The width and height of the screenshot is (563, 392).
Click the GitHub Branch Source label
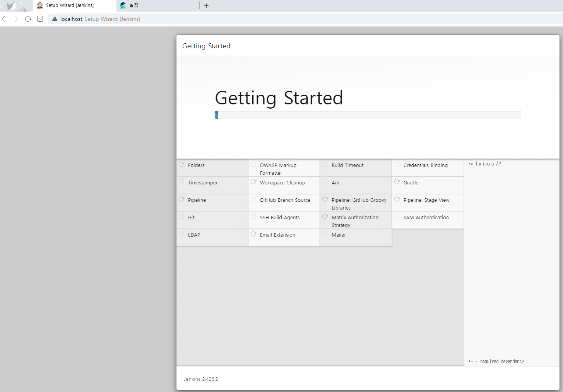pos(285,200)
